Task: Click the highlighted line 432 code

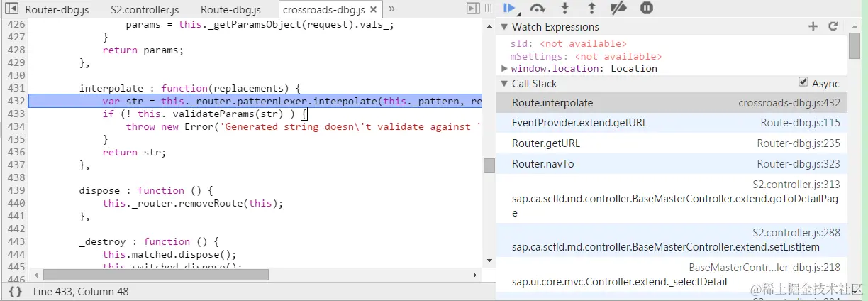Action: (x=255, y=101)
